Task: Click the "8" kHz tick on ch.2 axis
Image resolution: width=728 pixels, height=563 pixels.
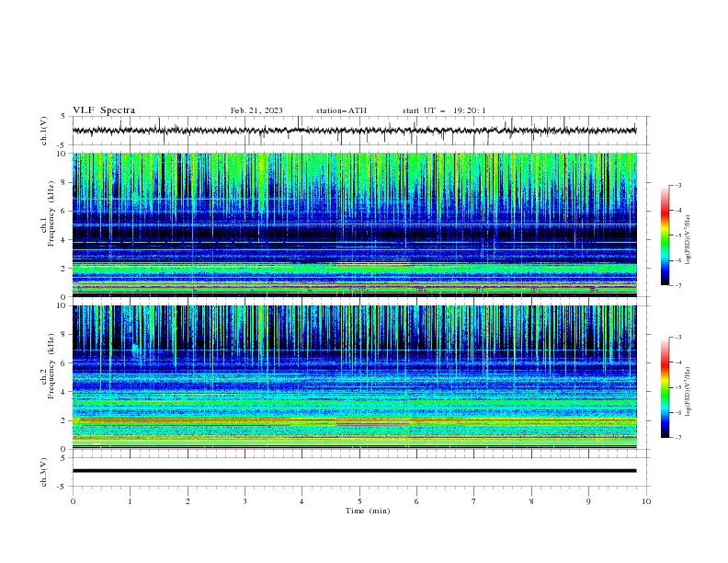Action: tap(65, 335)
